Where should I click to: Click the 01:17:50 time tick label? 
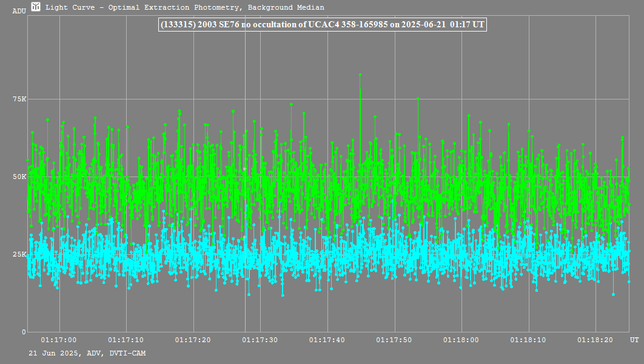click(395, 340)
